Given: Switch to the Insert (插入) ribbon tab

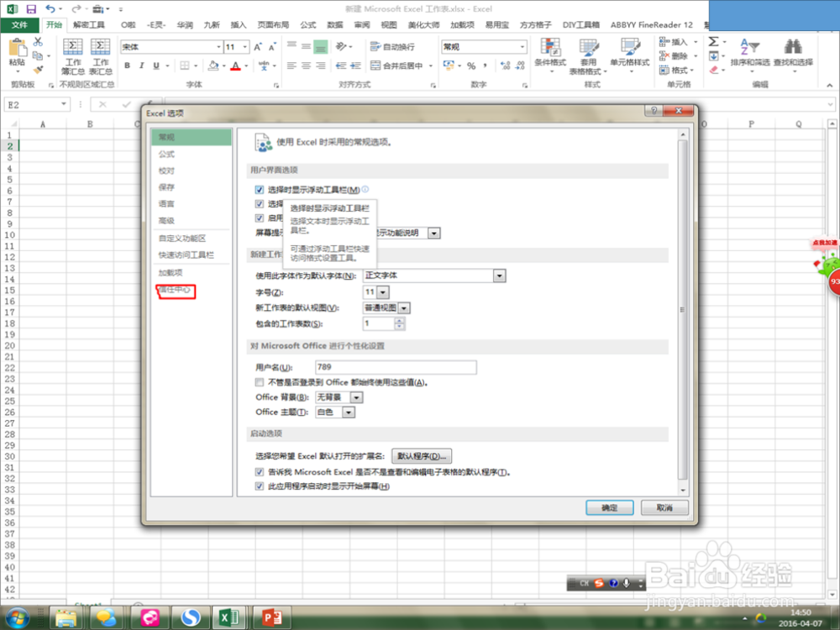Looking at the screenshot, I should [x=238, y=24].
